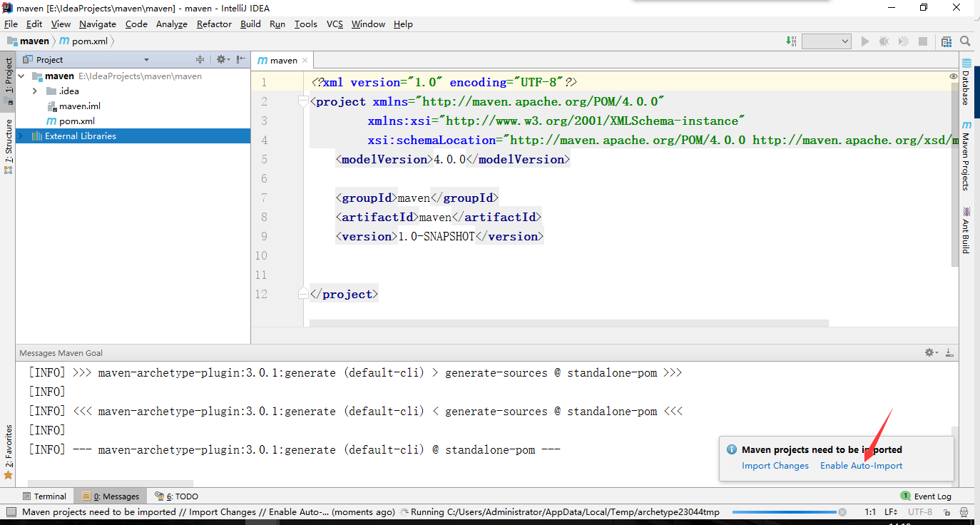Click the Collapse All icon in Project panel
Viewport: 980px width, 525px height.
[200, 60]
